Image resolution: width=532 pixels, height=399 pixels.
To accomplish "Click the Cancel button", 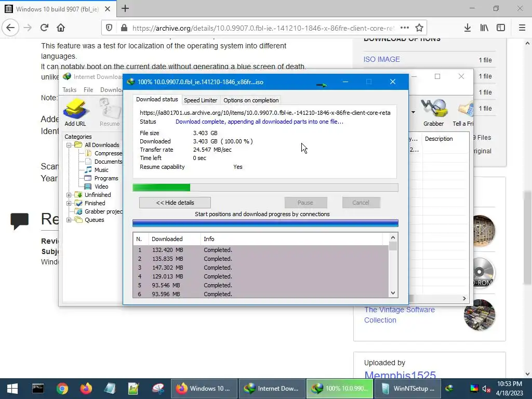I will [x=361, y=203].
